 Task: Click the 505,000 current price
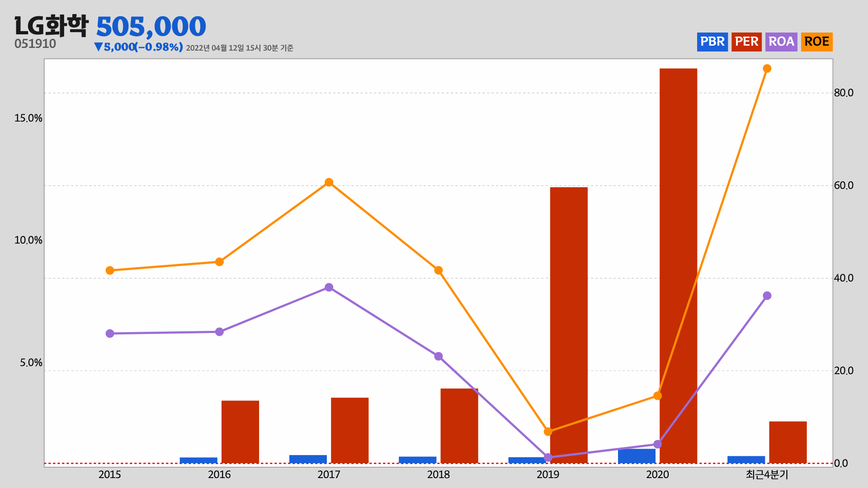(151, 27)
